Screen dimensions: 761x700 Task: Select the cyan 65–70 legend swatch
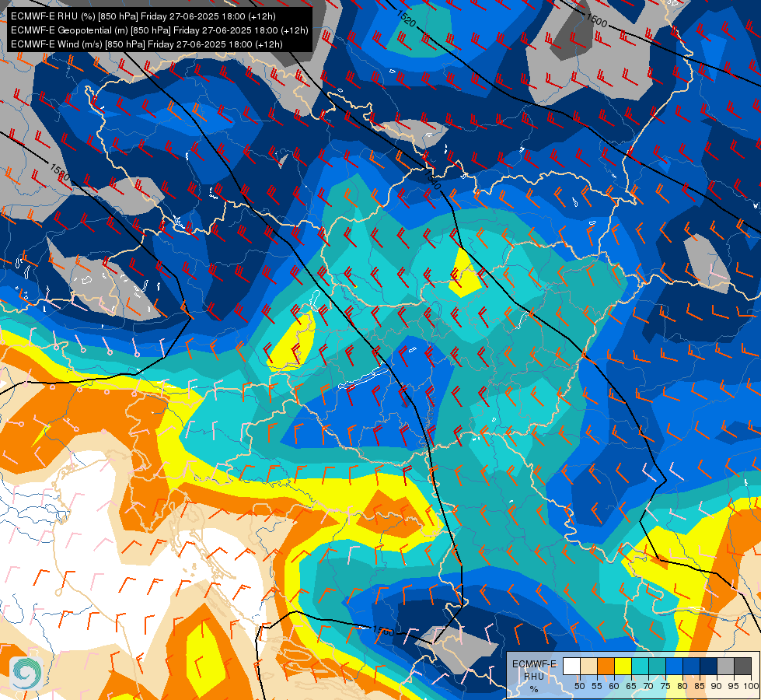tap(641, 666)
